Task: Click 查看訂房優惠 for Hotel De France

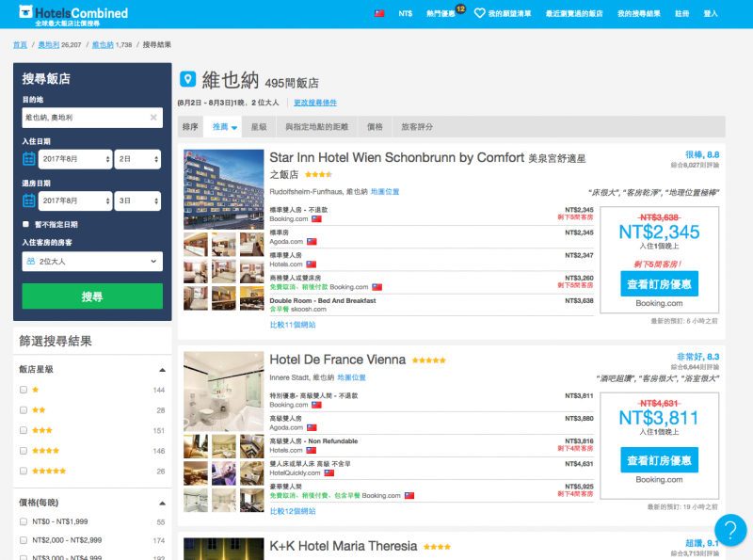Action: 659,460
